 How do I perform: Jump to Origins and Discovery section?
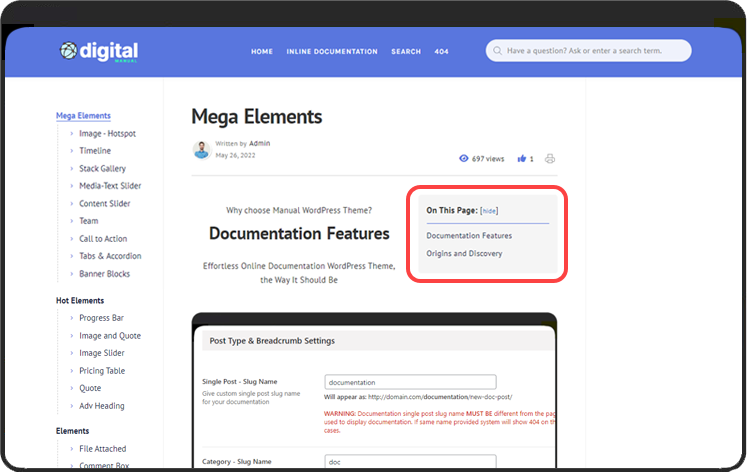(464, 254)
